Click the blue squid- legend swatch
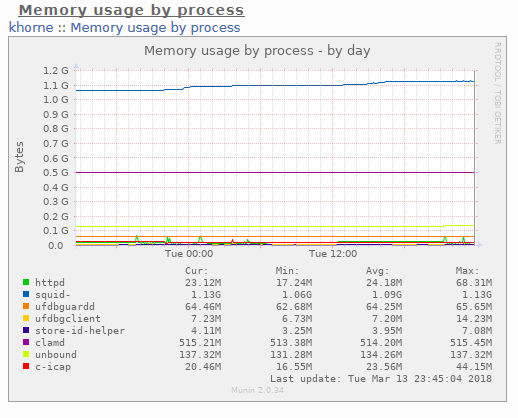518x418 pixels. [x=26, y=294]
